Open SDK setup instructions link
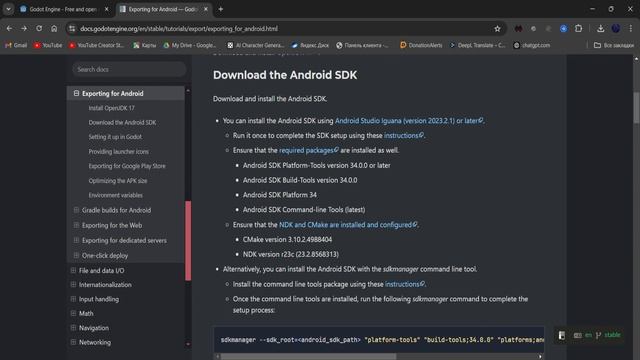Viewport: 640px width, 360px height. pos(404,136)
